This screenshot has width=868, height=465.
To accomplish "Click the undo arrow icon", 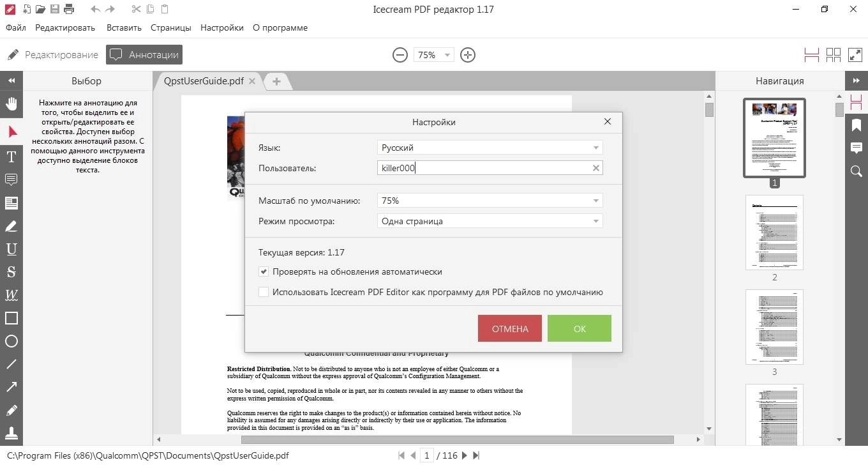I will point(95,9).
